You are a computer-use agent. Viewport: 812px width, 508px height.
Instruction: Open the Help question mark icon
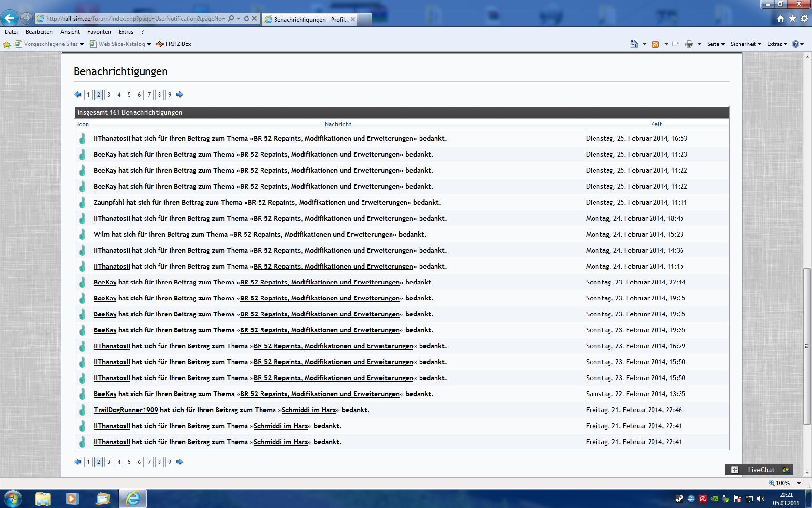click(796, 44)
